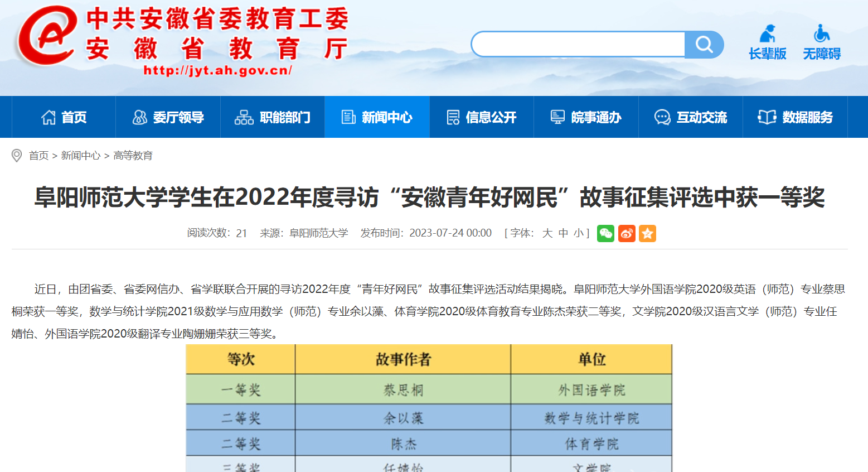Click the location pin breadcrumb icon
868x472 pixels.
pos(17,156)
